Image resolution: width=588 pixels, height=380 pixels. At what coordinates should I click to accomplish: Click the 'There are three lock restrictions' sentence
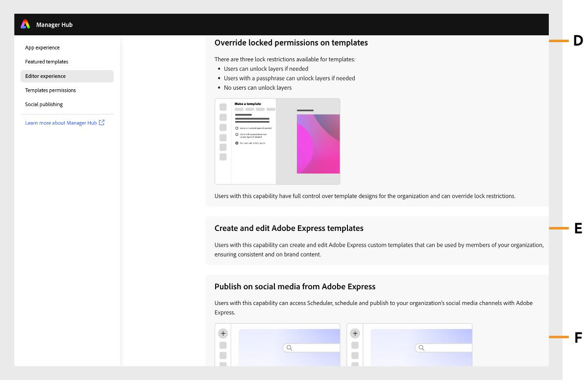285,59
